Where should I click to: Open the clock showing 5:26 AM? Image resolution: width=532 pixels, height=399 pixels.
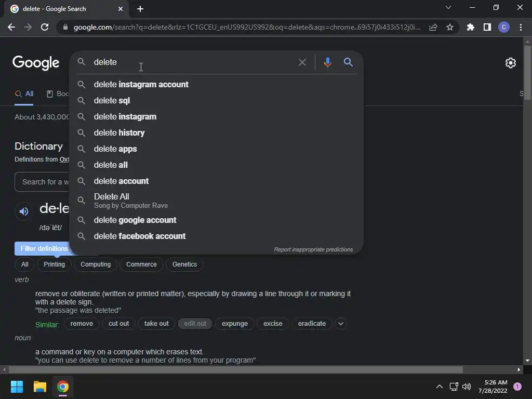(493, 387)
